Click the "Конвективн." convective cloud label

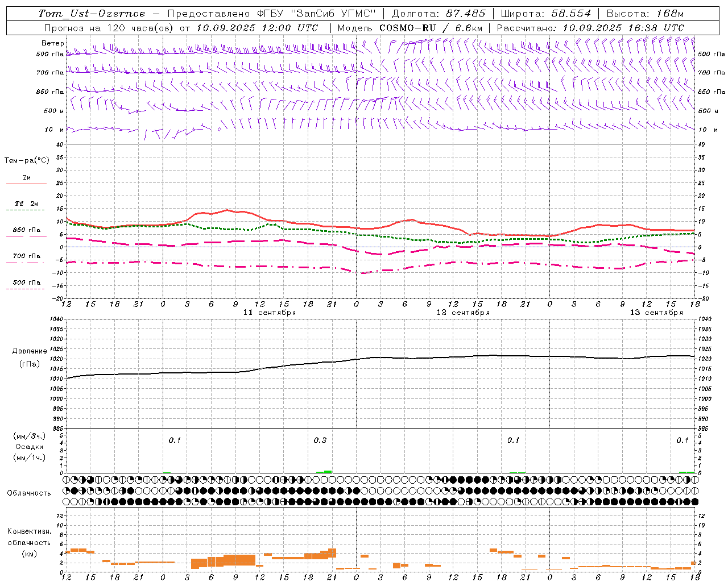tap(29, 531)
